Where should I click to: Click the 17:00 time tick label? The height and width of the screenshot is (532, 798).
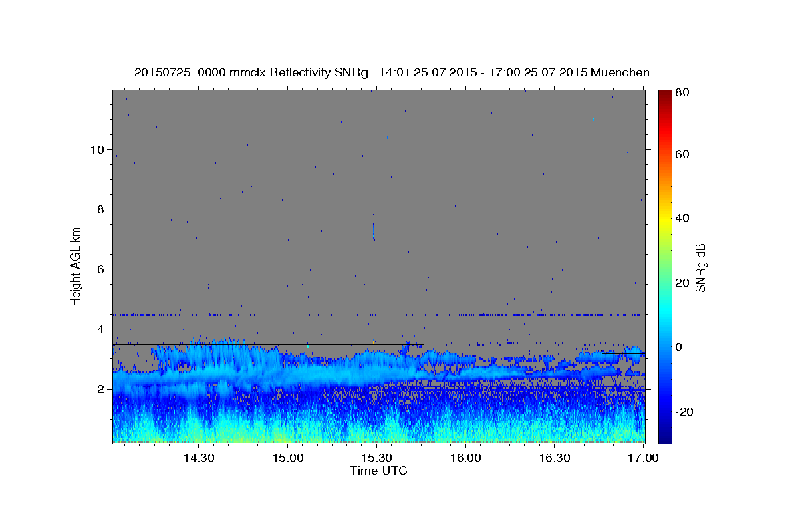pos(644,458)
